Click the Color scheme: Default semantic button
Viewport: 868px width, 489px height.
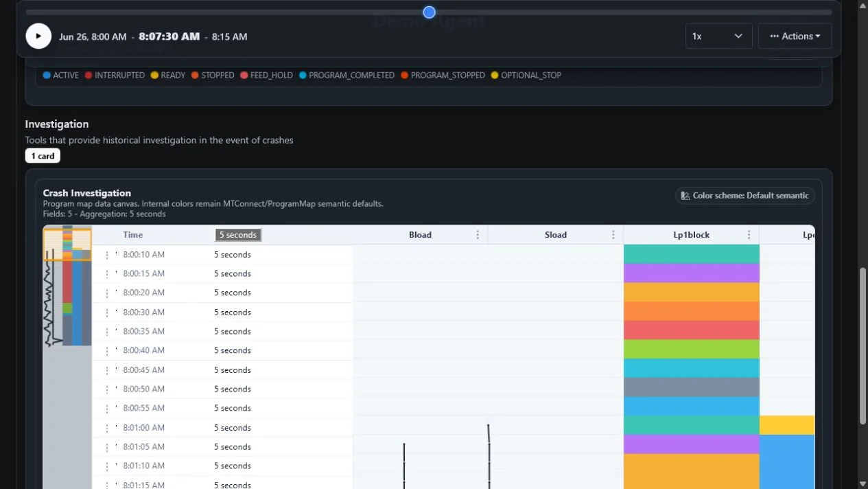[x=744, y=196]
